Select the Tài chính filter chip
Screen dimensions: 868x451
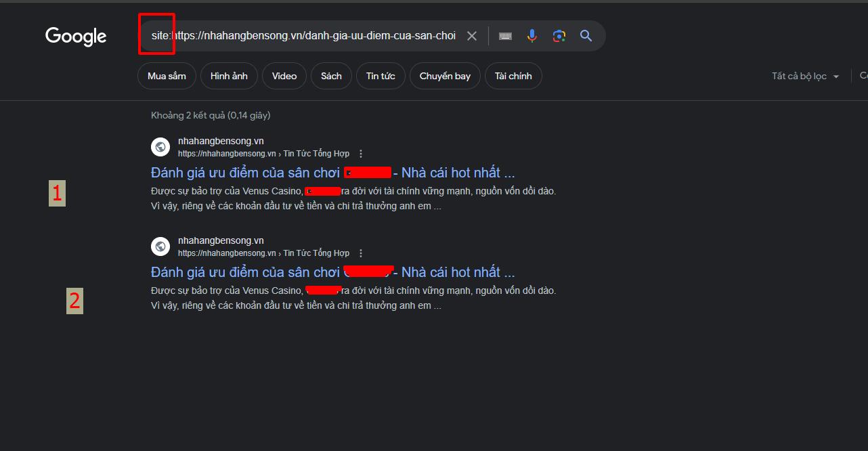(513, 76)
